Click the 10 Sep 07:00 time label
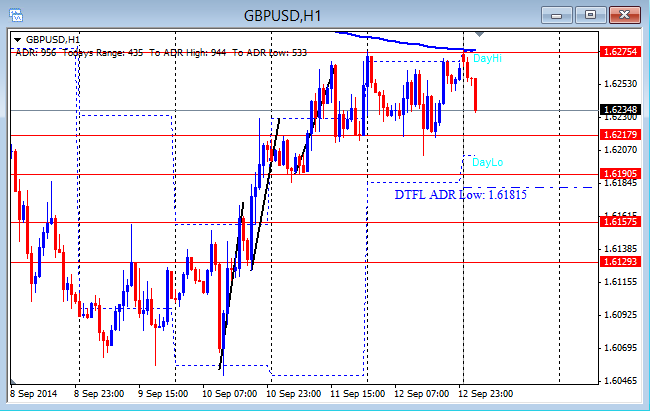 (230, 394)
